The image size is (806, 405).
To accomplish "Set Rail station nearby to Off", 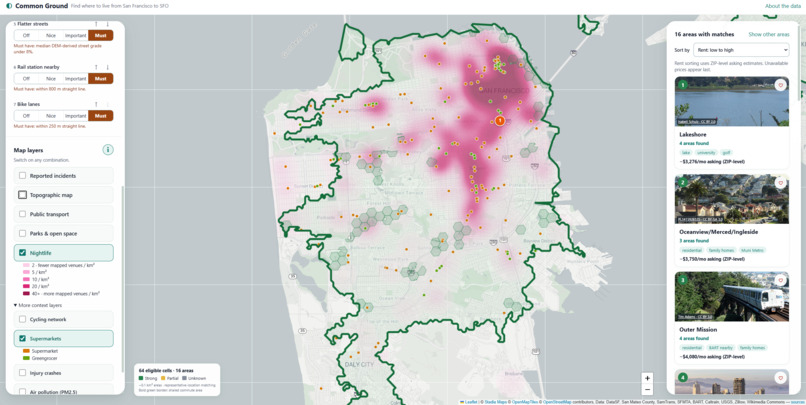I will coord(26,79).
